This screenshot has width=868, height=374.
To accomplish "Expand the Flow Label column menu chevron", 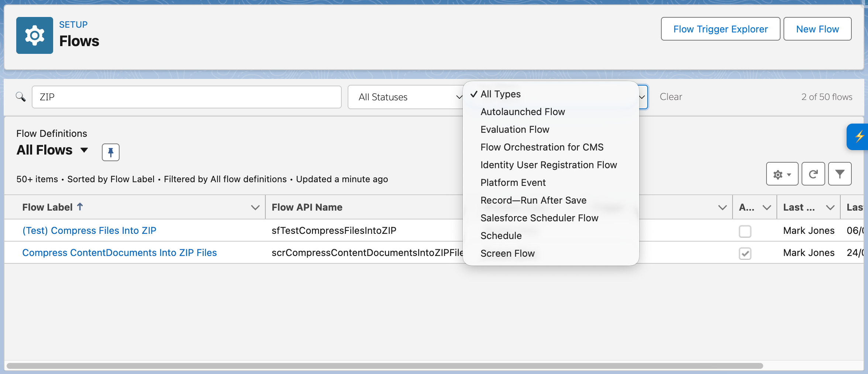I will [x=255, y=207].
